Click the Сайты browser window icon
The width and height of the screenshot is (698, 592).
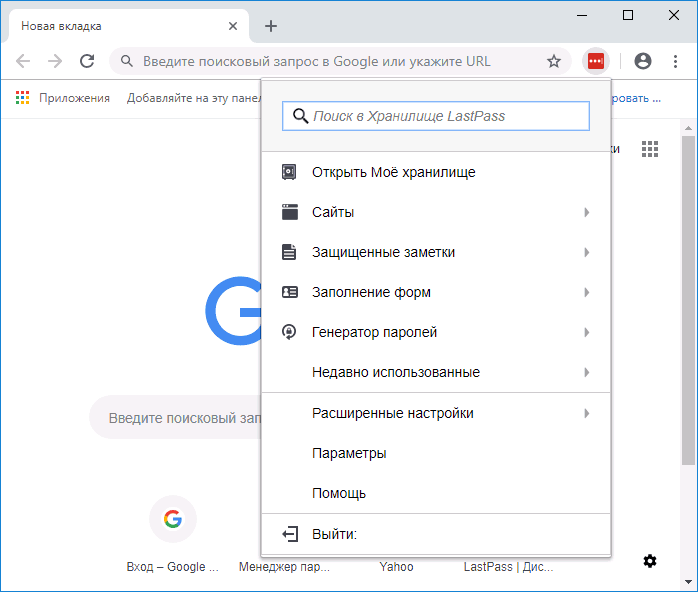[290, 212]
